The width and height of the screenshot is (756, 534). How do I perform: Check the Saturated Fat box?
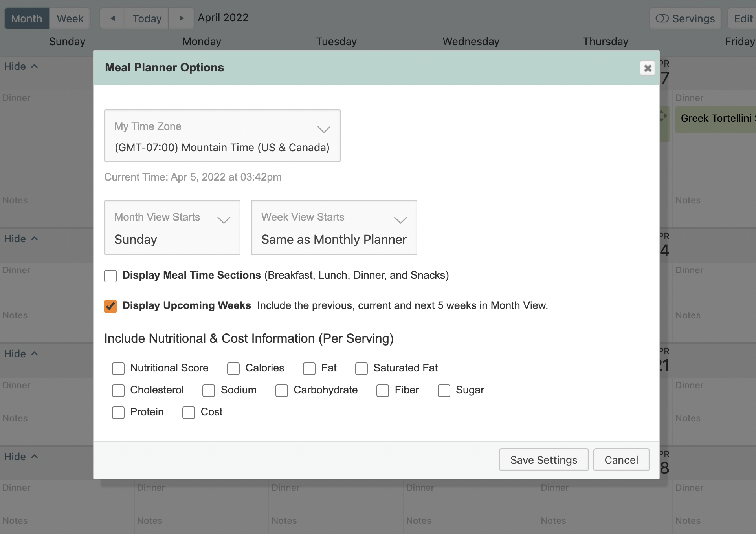(361, 368)
